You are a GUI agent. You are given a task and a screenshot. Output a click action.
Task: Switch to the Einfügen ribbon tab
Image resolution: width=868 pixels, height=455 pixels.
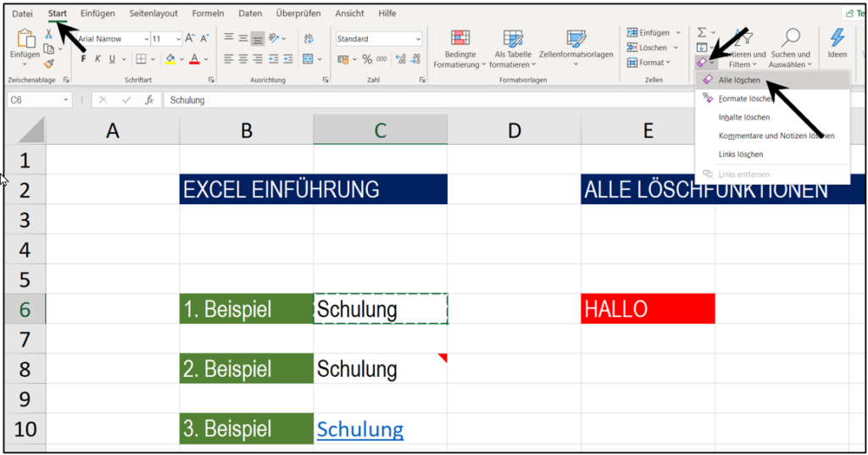click(x=97, y=14)
